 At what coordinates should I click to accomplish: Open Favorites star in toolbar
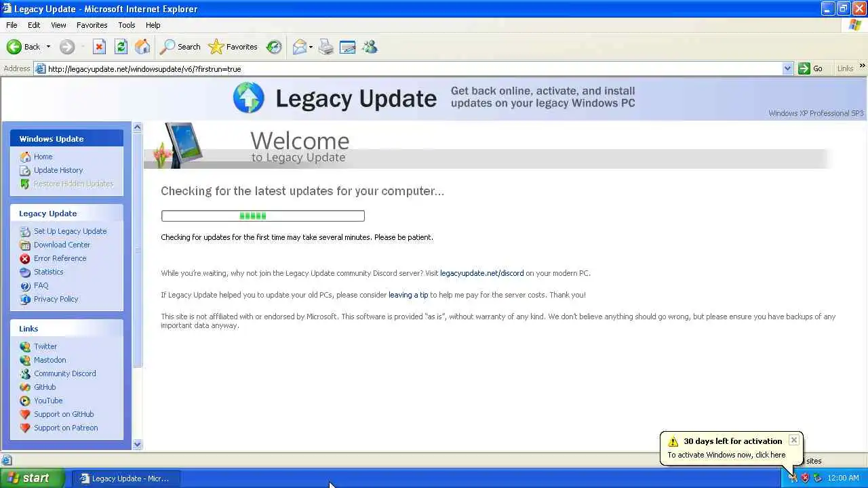pos(233,47)
